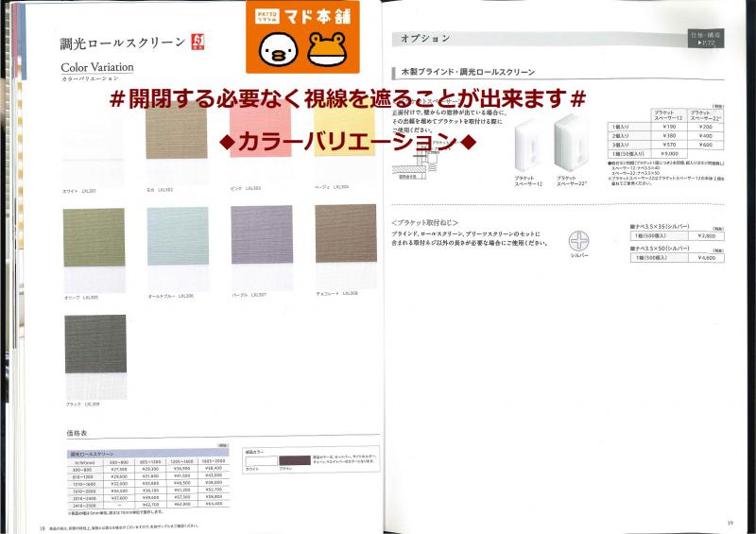Viewport: 756px width, 534px height.
Task: Pick the white parts color swatch
Action: [260, 460]
